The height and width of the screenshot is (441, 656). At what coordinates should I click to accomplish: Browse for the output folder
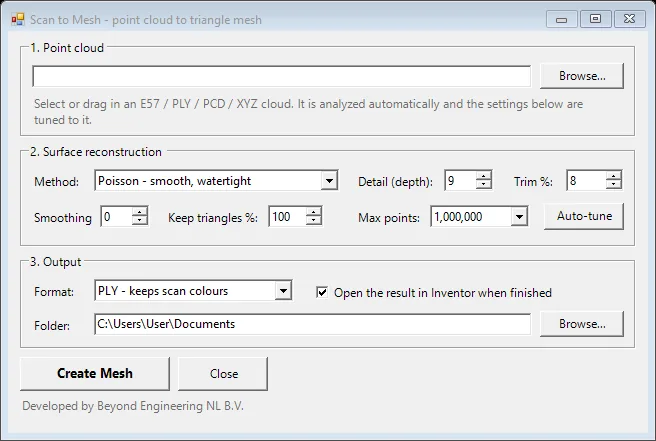click(582, 324)
